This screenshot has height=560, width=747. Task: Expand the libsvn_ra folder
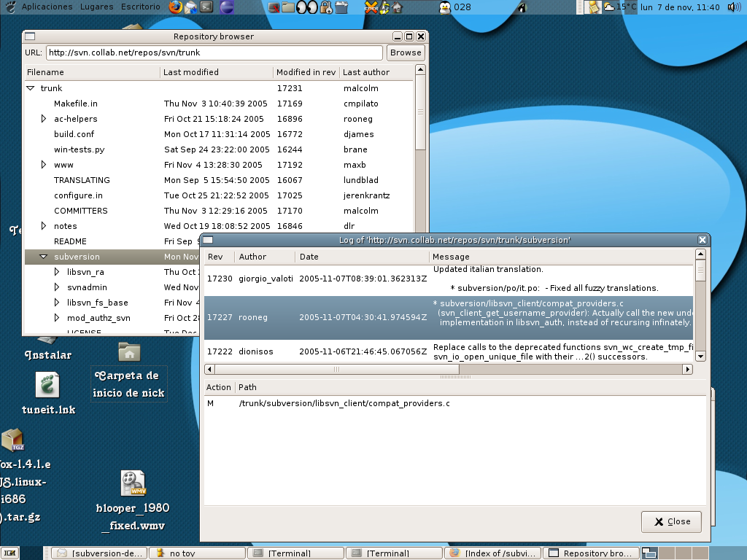click(x=57, y=272)
